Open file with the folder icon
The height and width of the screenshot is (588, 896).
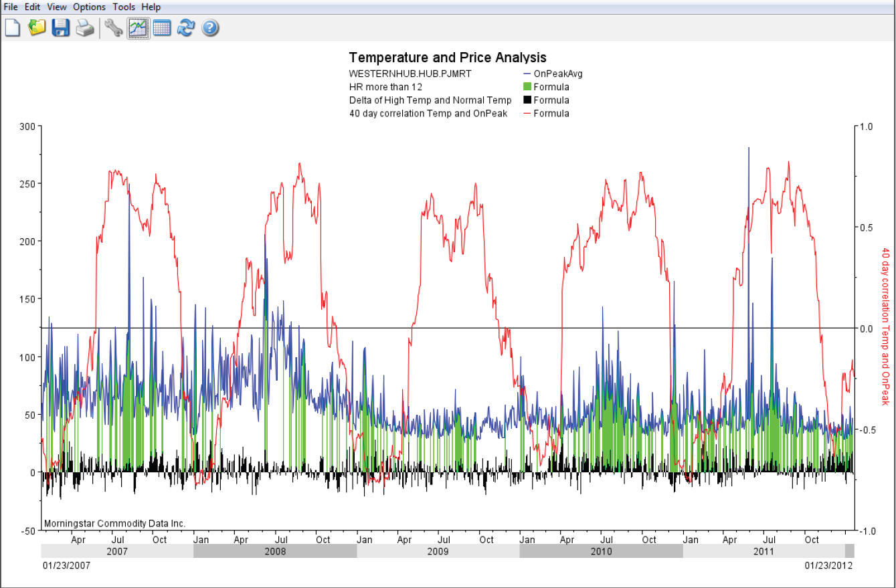coord(37,27)
